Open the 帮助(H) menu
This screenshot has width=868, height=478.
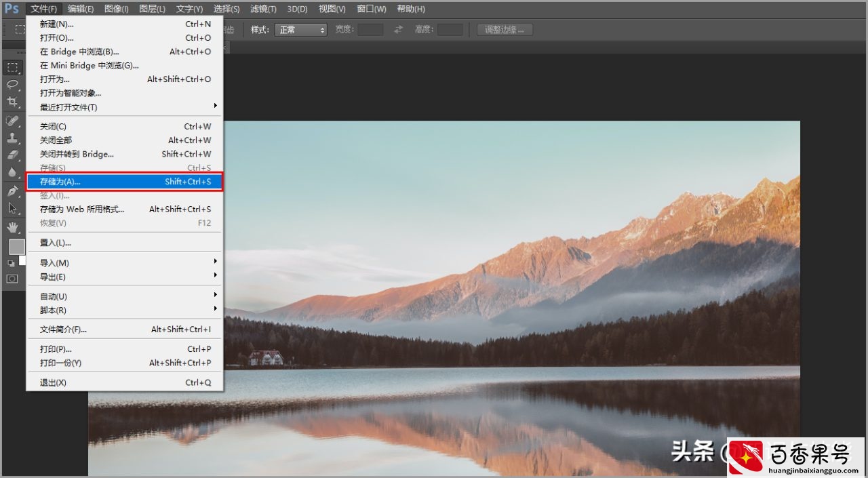pyautogui.click(x=411, y=9)
